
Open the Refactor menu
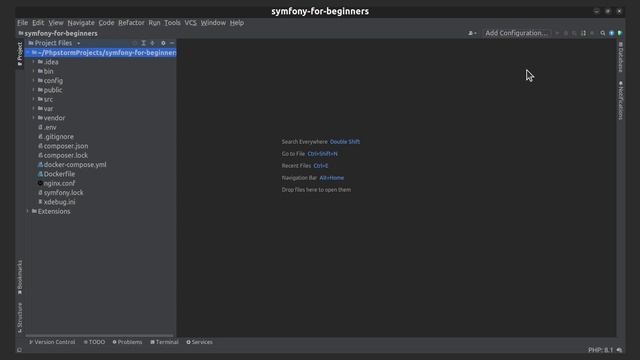click(x=131, y=23)
